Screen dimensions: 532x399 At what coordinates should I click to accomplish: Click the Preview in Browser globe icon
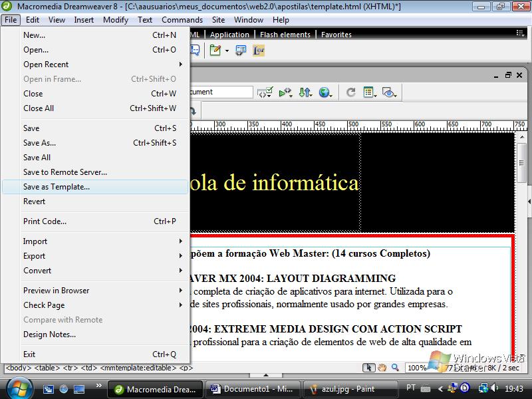[x=325, y=92]
